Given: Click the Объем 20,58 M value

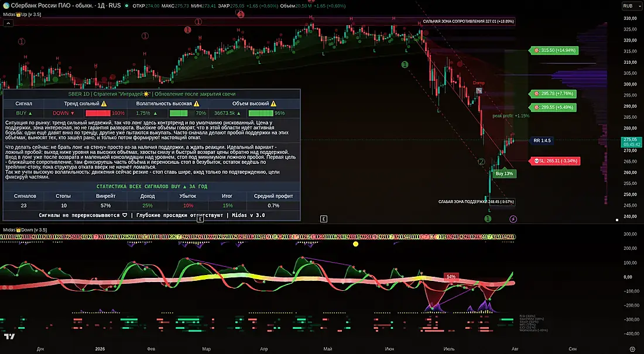Looking at the screenshot, I should point(296,6).
